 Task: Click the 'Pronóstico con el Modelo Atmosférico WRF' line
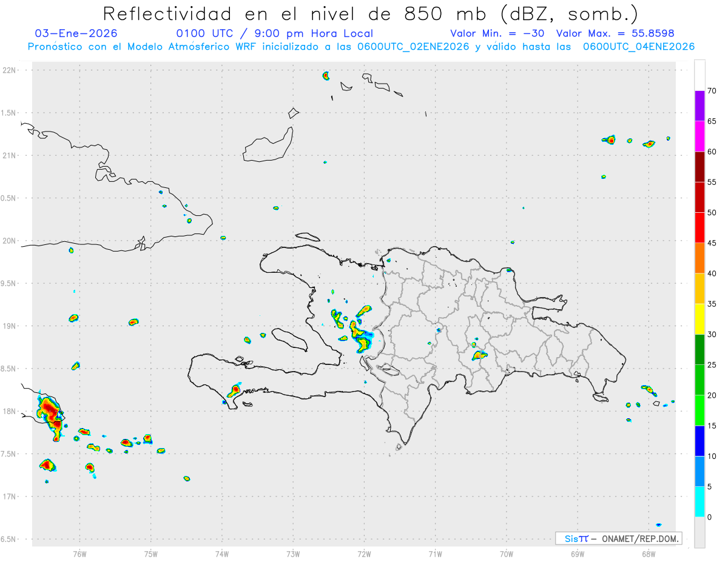361,47
